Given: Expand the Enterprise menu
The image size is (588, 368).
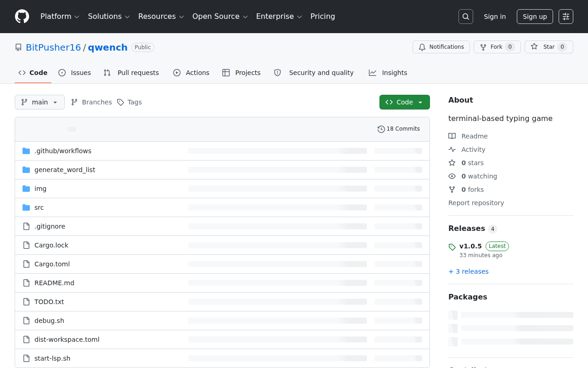Looking at the screenshot, I should pos(279,17).
